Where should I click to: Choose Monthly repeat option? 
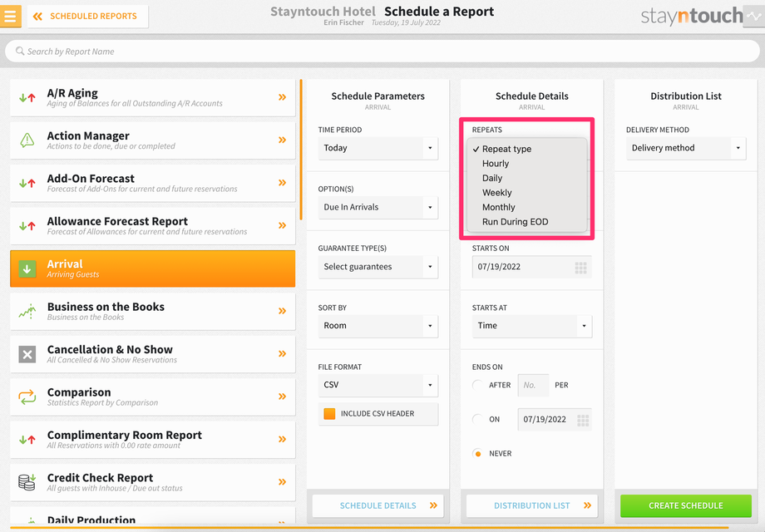[527, 208]
